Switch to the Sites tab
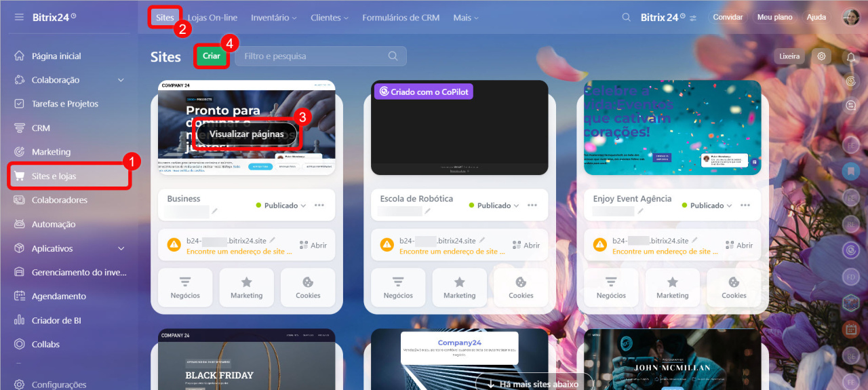The width and height of the screenshot is (868, 390). pyautogui.click(x=165, y=18)
